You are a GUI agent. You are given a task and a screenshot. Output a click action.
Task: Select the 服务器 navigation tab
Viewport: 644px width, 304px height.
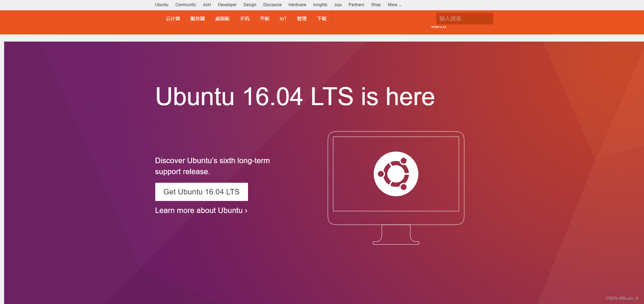click(x=197, y=19)
